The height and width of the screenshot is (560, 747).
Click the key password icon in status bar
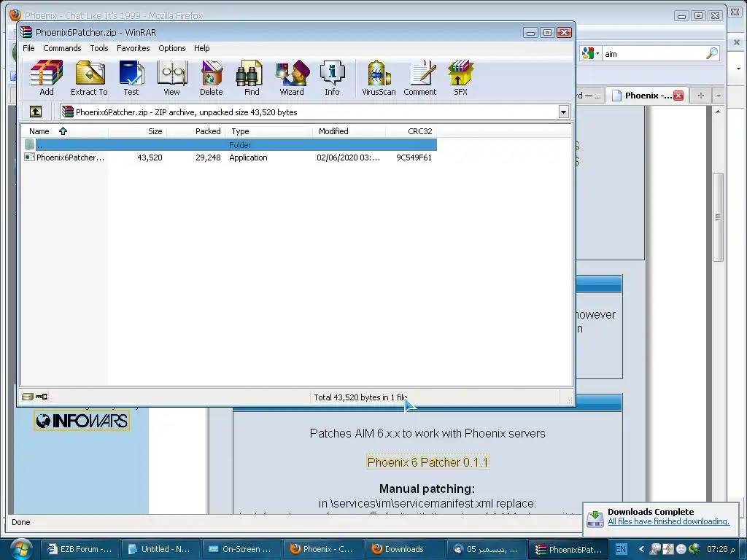click(x=42, y=396)
